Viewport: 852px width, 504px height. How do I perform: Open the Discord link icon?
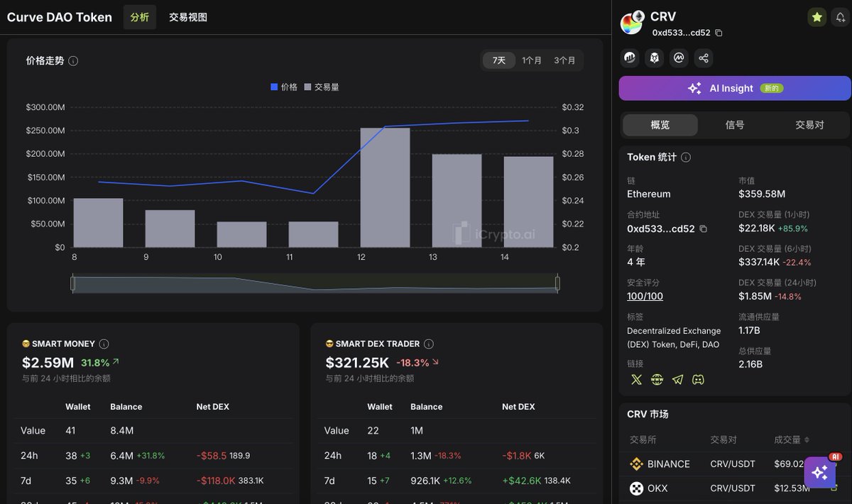pyautogui.click(x=699, y=380)
